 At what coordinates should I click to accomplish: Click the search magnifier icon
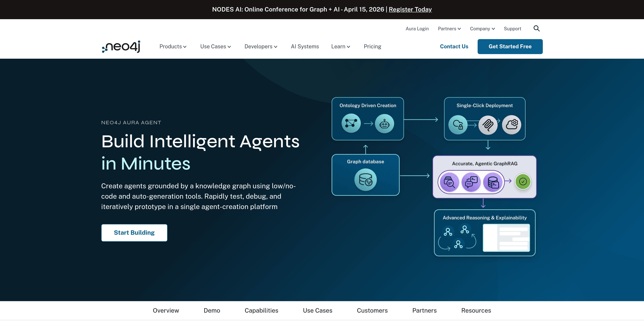coord(536,28)
